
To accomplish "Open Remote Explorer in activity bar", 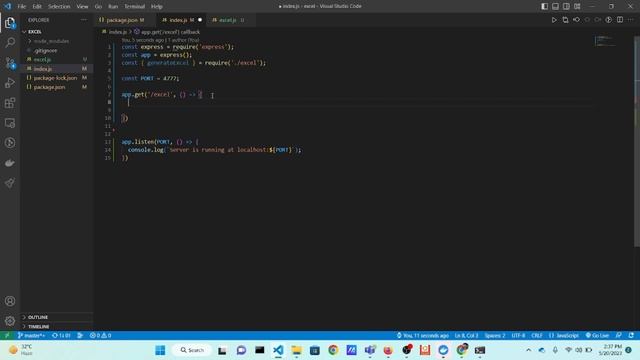I will click(10, 123).
